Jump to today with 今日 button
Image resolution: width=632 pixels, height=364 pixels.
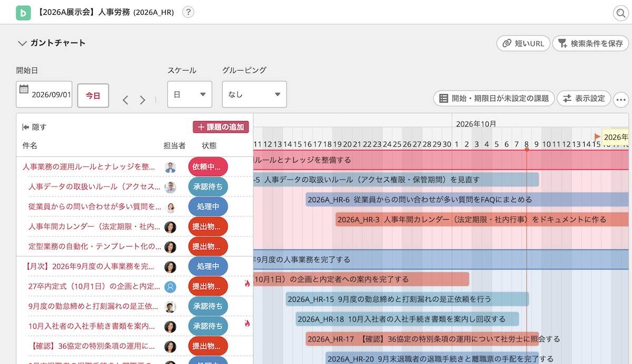tap(93, 96)
